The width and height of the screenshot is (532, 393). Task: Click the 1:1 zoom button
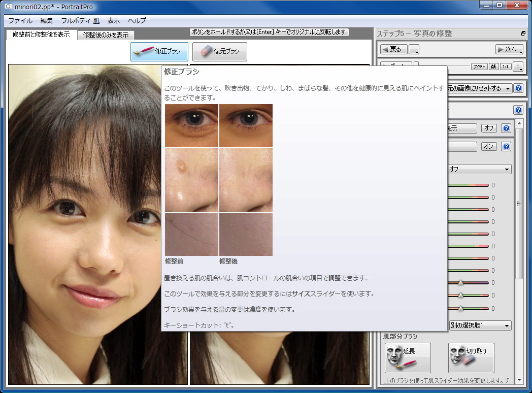506,67
